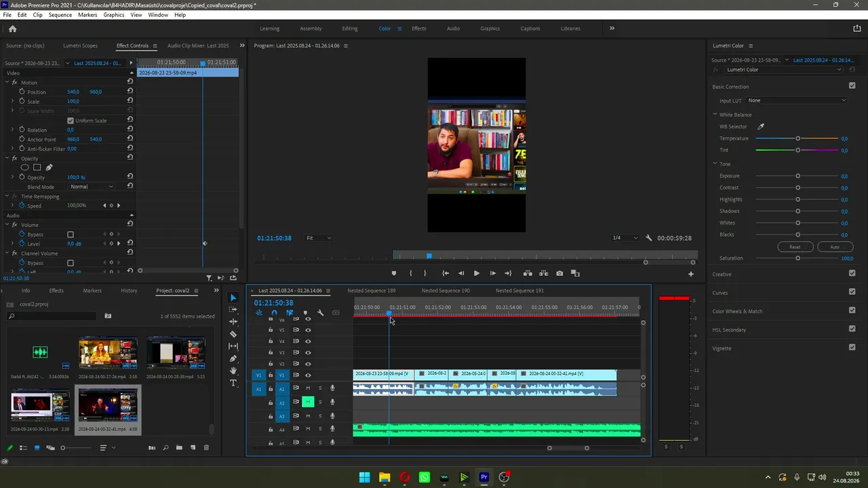Switch to the Editing workspace

pyautogui.click(x=350, y=28)
